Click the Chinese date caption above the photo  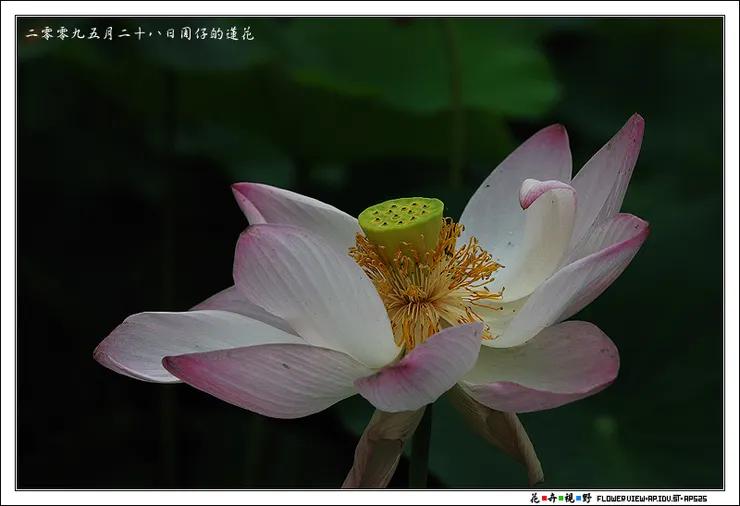(140, 34)
